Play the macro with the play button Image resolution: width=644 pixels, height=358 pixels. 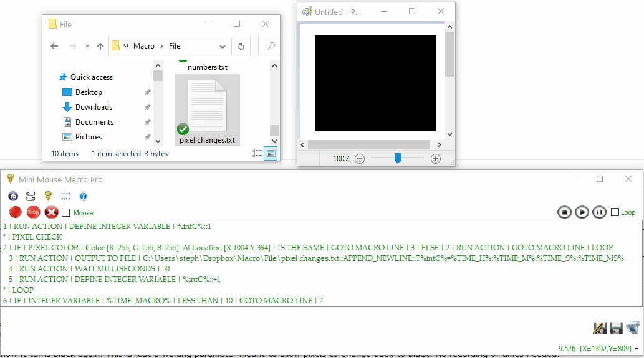click(582, 212)
